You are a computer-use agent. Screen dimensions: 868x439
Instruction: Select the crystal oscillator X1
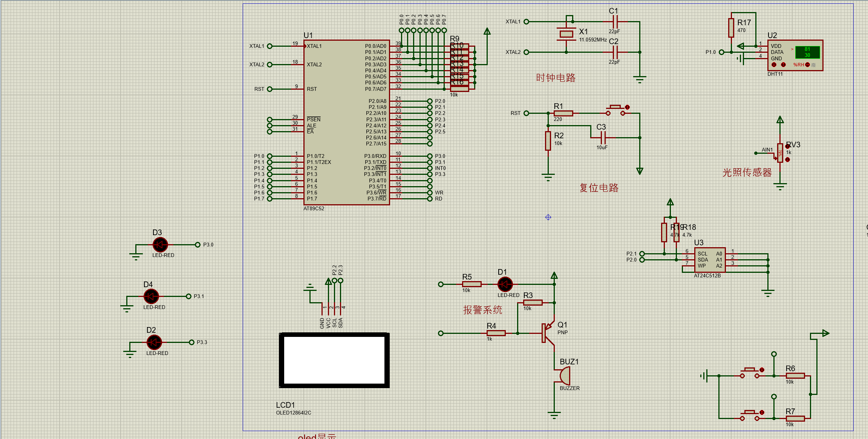click(x=566, y=34)
